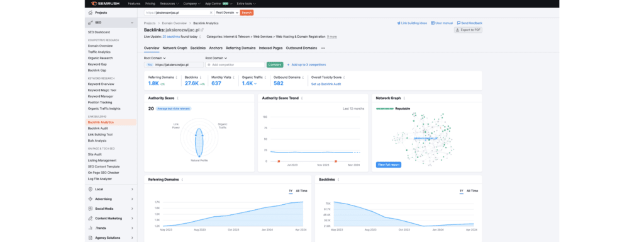Open external link icon next to jaksierozwijac.pl title

[202, 30]
